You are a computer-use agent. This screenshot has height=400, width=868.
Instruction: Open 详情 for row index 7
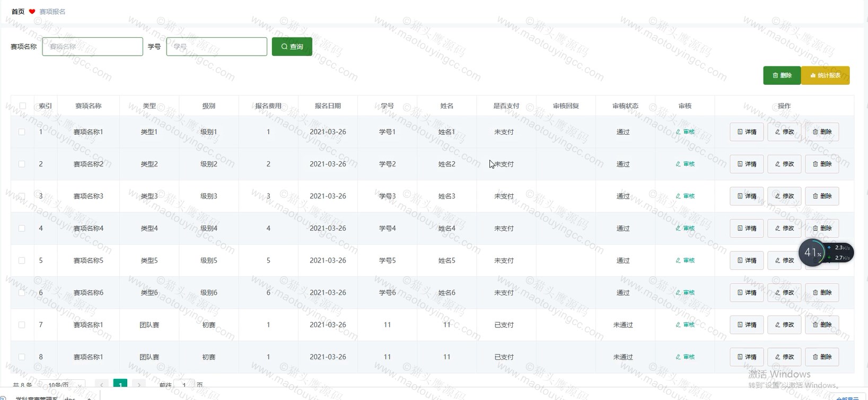click(x=747, y=325)
